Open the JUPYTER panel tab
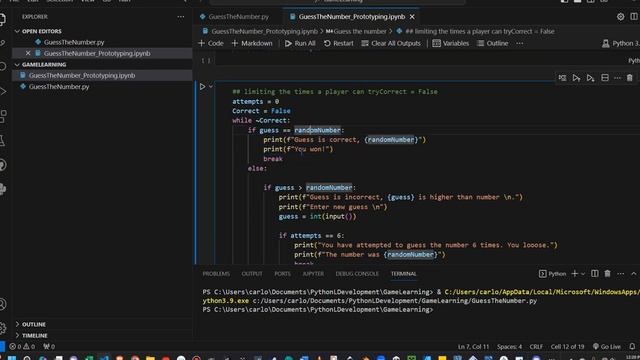Viewport: 640px width, 360px height. (313, 274)
